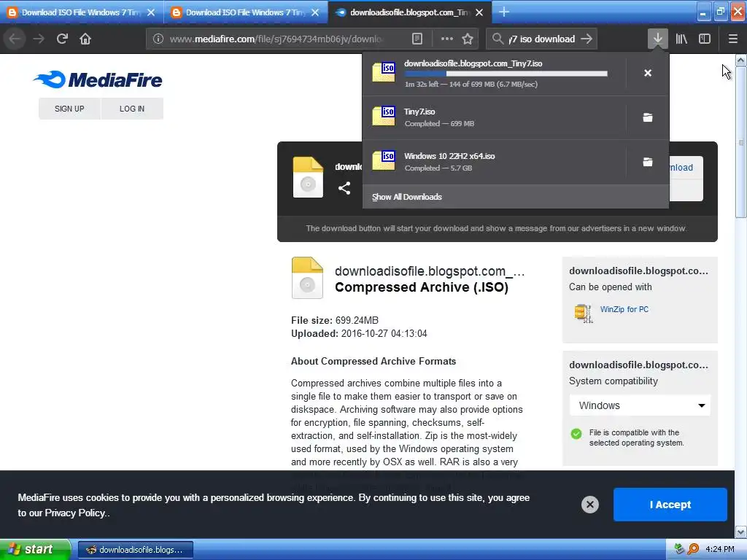Show sidebars toolbar icon

[x=705, y=39]
